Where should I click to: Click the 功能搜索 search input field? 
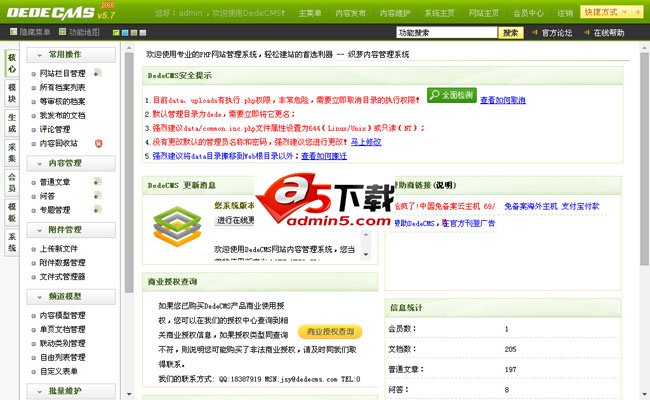click(447, 32)
